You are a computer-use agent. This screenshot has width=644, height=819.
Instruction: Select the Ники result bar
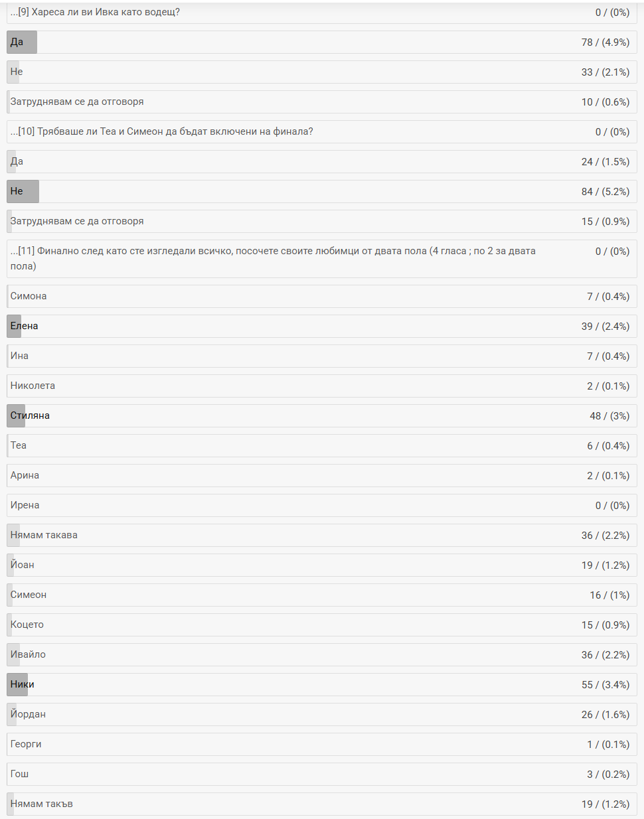(322, 684)
